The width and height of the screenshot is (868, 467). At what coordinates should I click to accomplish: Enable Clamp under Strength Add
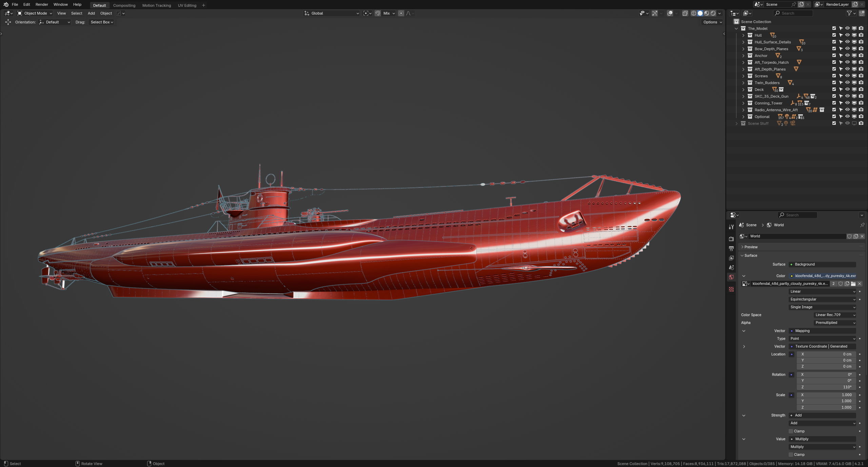791,431
